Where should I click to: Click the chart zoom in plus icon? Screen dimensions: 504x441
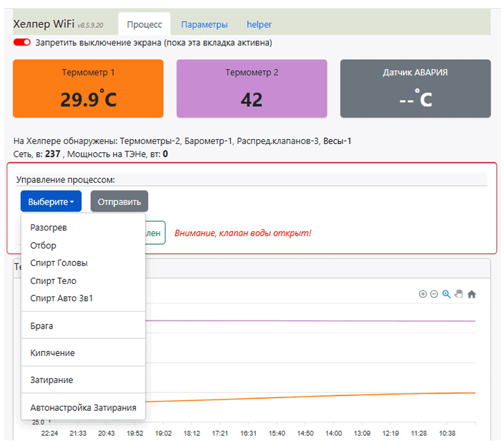[423, 294]
